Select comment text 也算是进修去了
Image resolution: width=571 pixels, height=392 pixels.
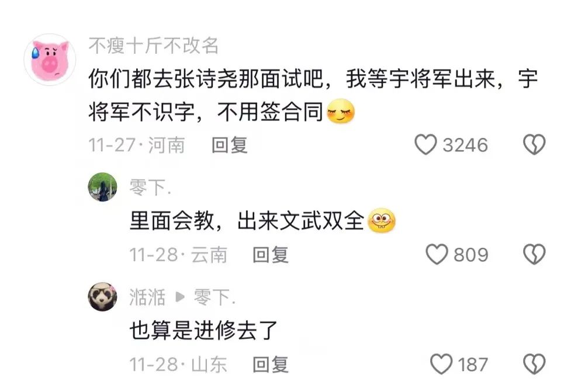[x=203, y=331]
